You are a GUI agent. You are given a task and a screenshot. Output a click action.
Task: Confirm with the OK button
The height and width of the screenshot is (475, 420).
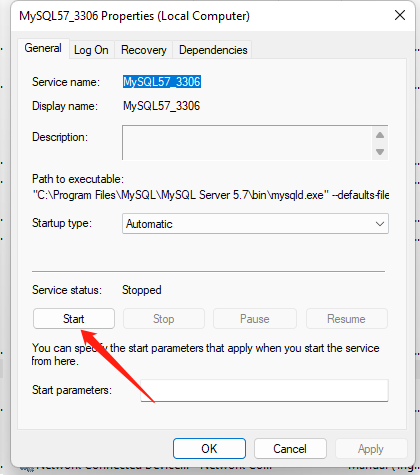(209, 449)
